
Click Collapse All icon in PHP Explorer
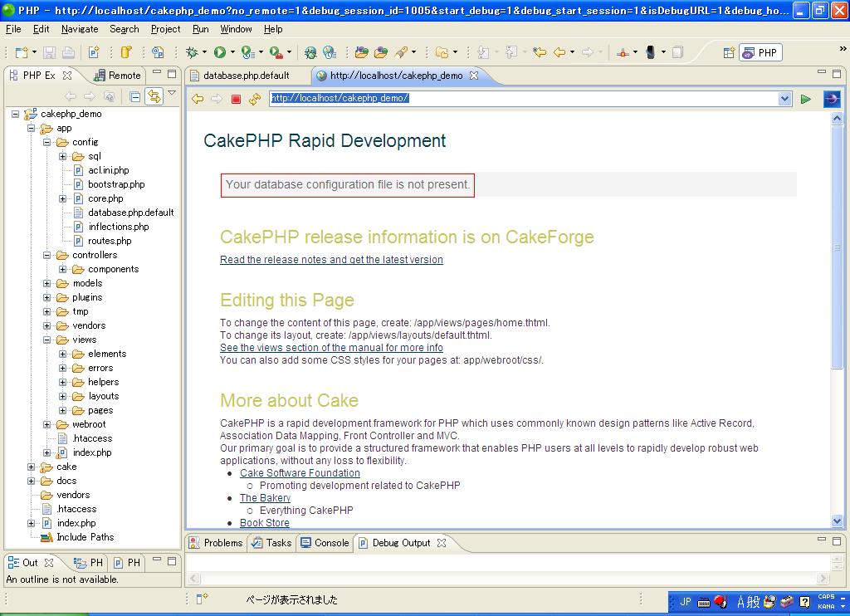point(135,96)
